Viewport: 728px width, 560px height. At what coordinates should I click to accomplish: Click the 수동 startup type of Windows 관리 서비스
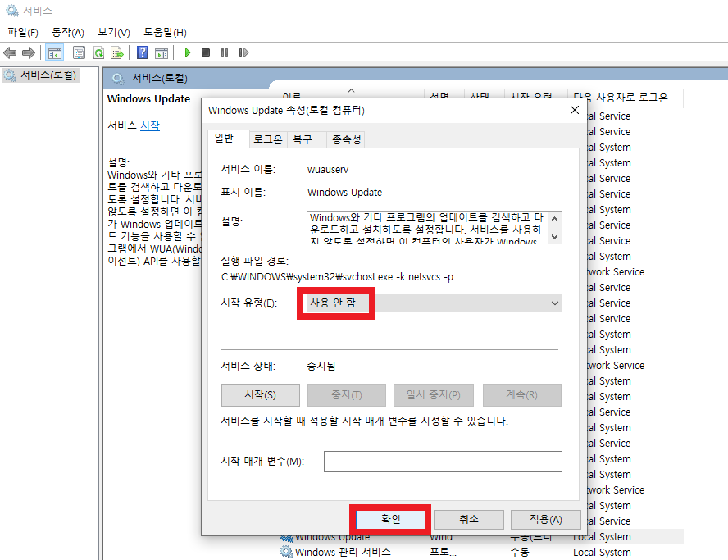point(520,552)
